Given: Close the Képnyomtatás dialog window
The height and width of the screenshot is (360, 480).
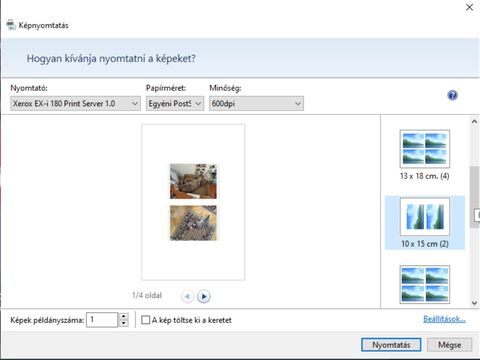Looking at the screenshot, I should (469, 7).
